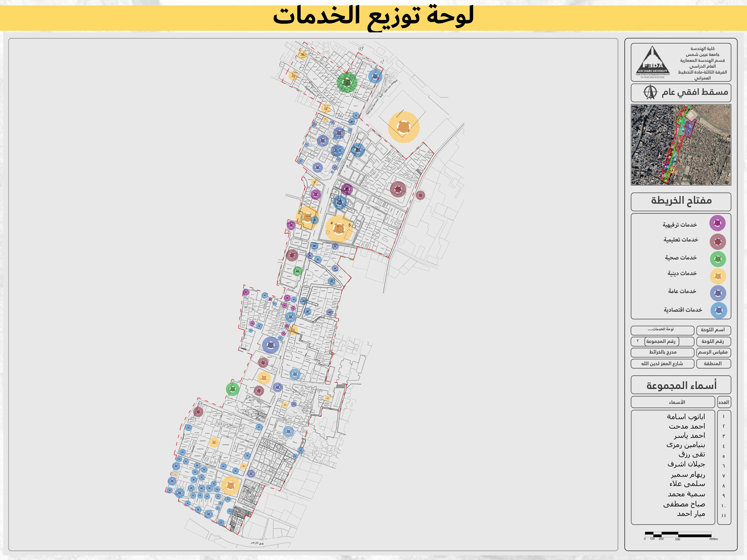Open the satellite aerial location thumbnail
Image resolution: width=747 pixels, height=560 pixels.
680,145
